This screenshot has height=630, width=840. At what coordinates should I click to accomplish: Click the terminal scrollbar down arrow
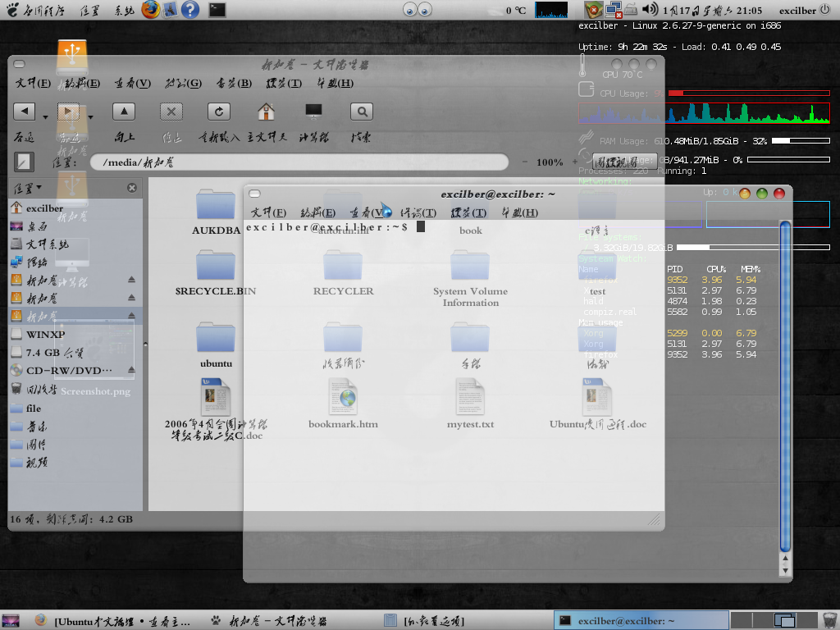[x=785, y=571]
